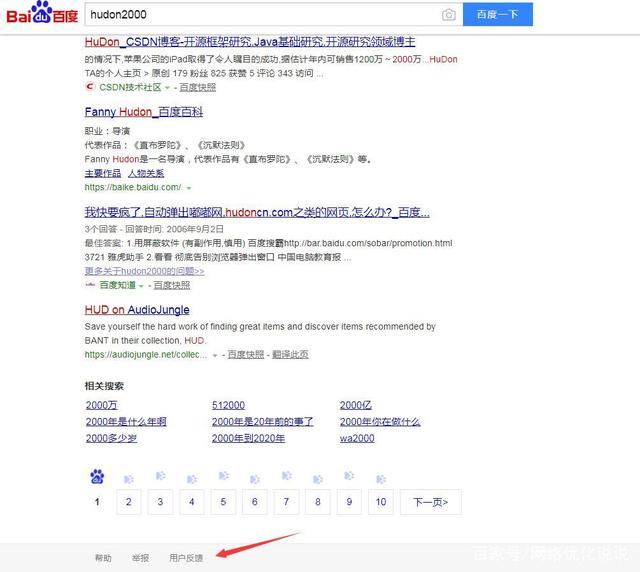Click the audiojungle.net URL text
The image size is (640, 572).
[146, 354]
